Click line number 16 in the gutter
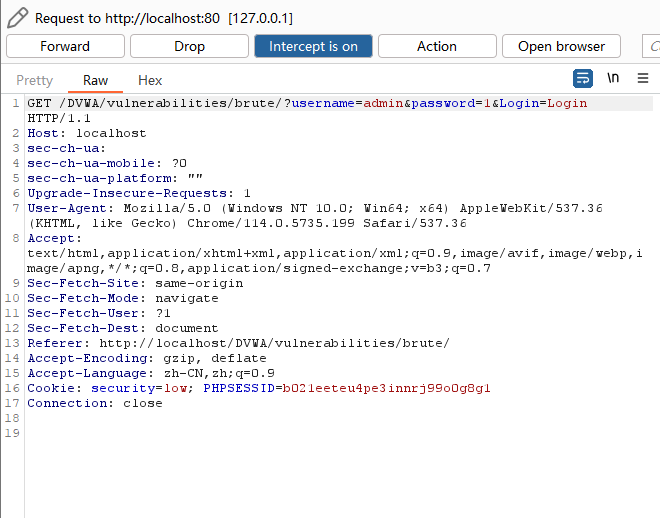The width and height of the screenshot is (660, 518). point(12,388)
